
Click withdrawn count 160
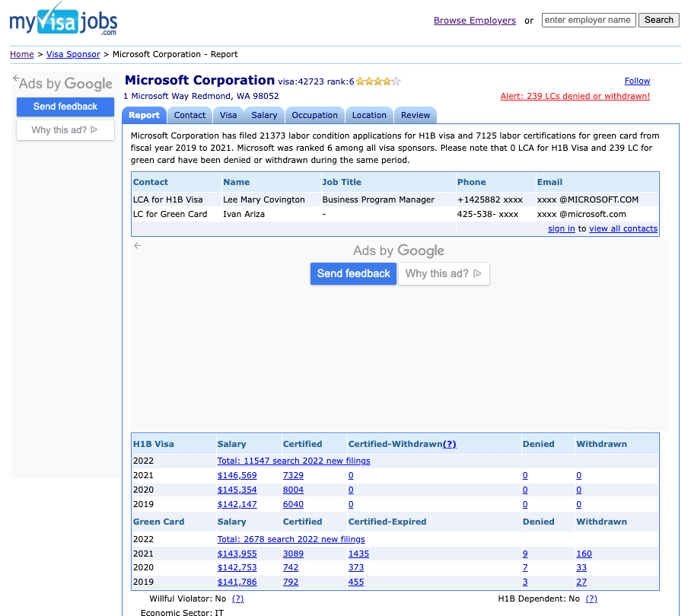click(x=584, y=554)
